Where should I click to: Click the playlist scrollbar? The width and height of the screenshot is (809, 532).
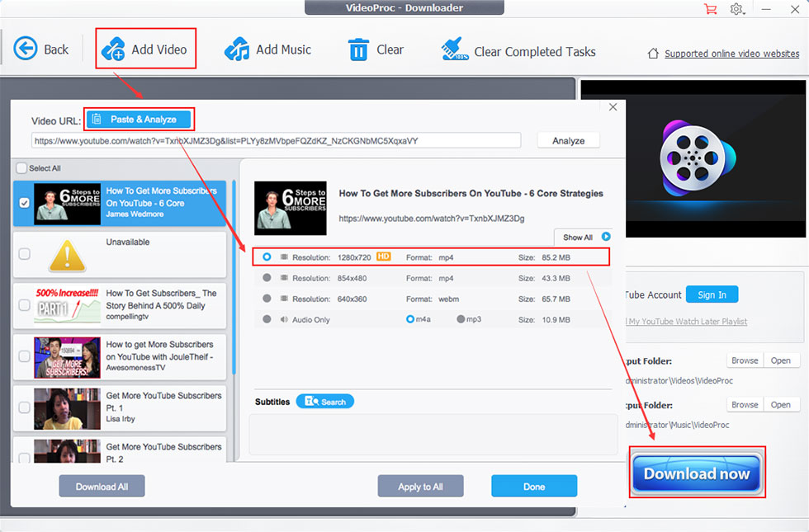tap(234, 277)
